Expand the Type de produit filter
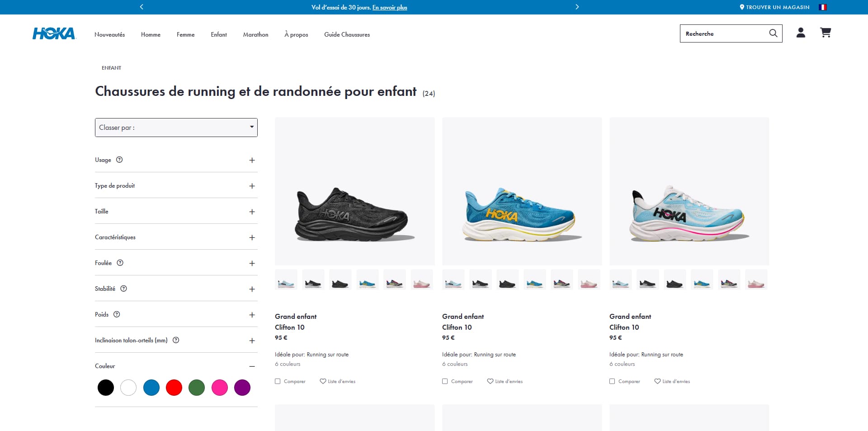The height and width of the screenshot is (431, 868). click(252, 186)
